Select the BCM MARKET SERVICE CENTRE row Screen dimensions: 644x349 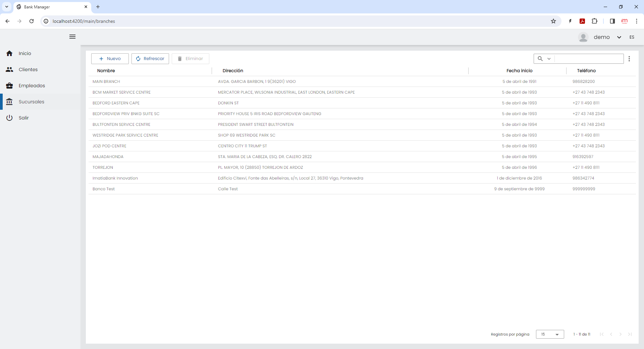(362, 92)
